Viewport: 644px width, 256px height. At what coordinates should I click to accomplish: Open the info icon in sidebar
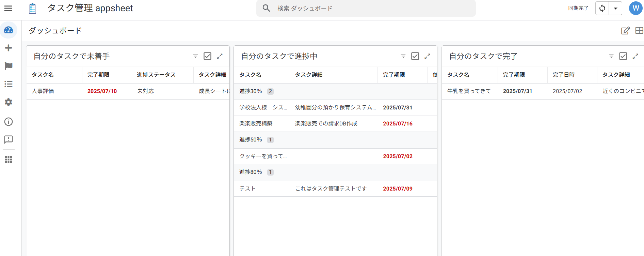[x=9, y=122]
